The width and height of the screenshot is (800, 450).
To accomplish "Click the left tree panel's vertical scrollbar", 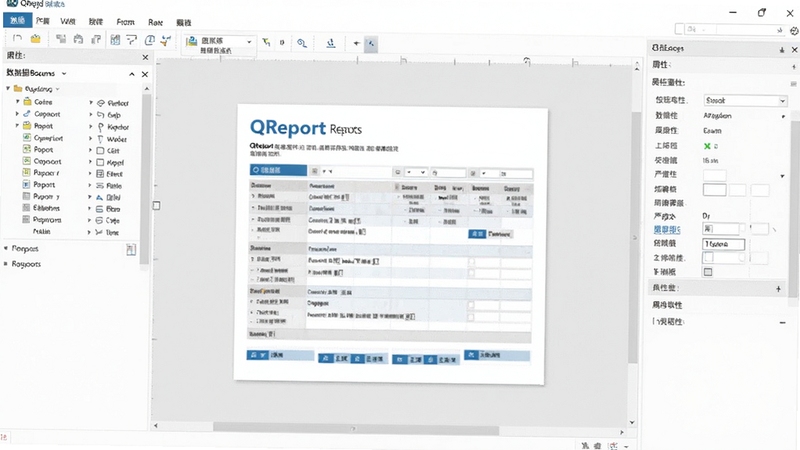I will (146, 179).
